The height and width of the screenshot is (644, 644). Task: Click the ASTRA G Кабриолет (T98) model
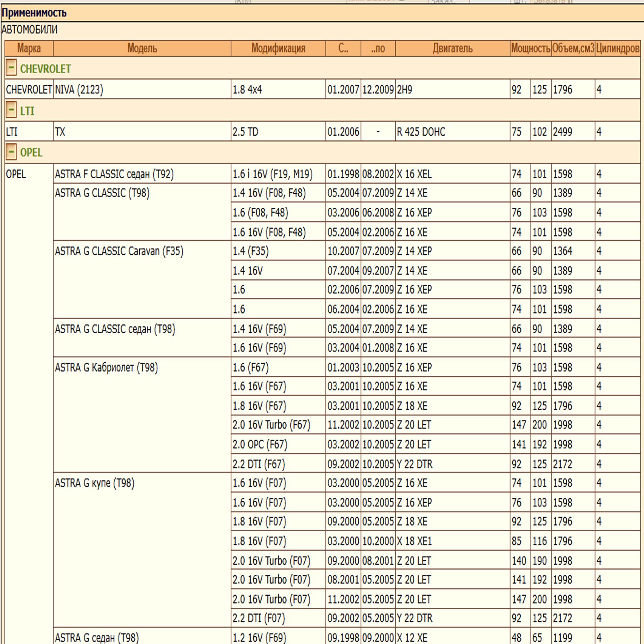click(106, 367)
